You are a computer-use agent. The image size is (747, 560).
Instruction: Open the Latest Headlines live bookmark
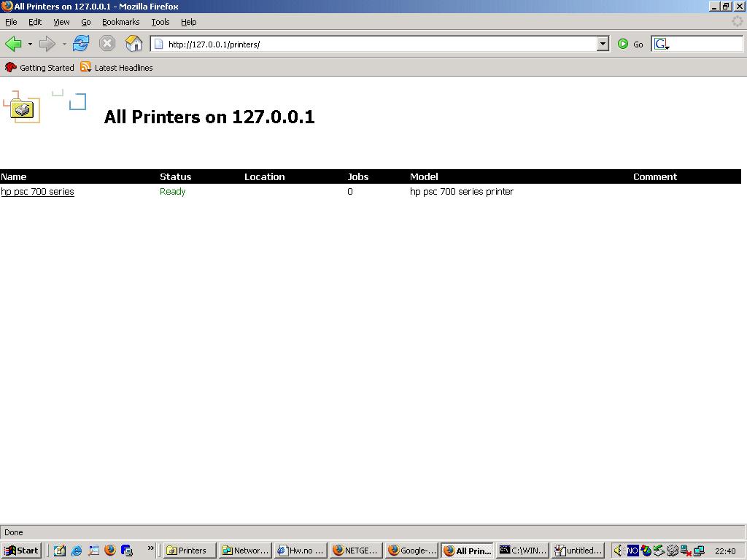(117, 68)
